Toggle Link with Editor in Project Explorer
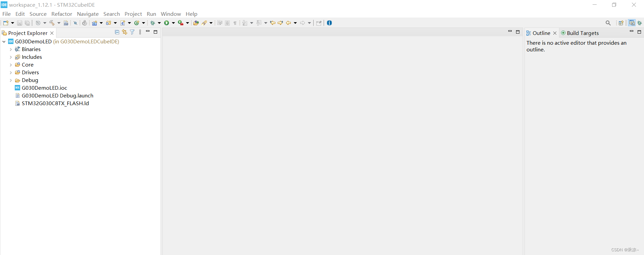This screenshot has width=644, height=255. tap(125, 32)
